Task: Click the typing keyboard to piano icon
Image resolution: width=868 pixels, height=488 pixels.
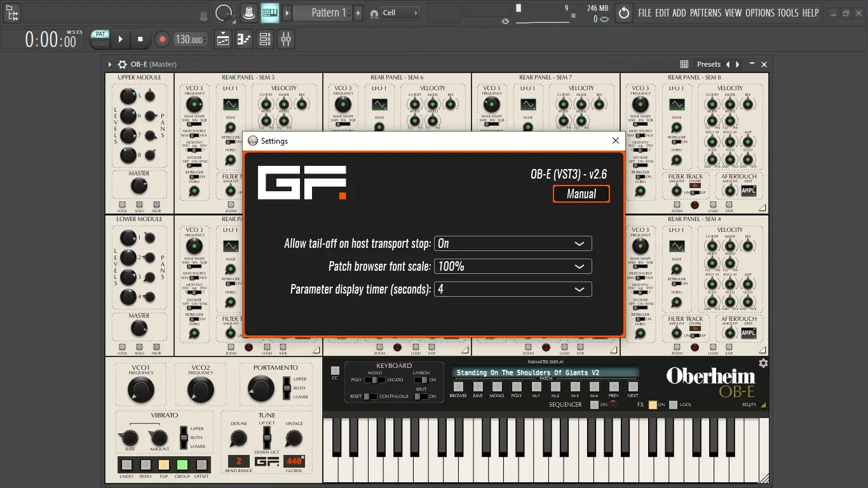Action: point(270,13)
